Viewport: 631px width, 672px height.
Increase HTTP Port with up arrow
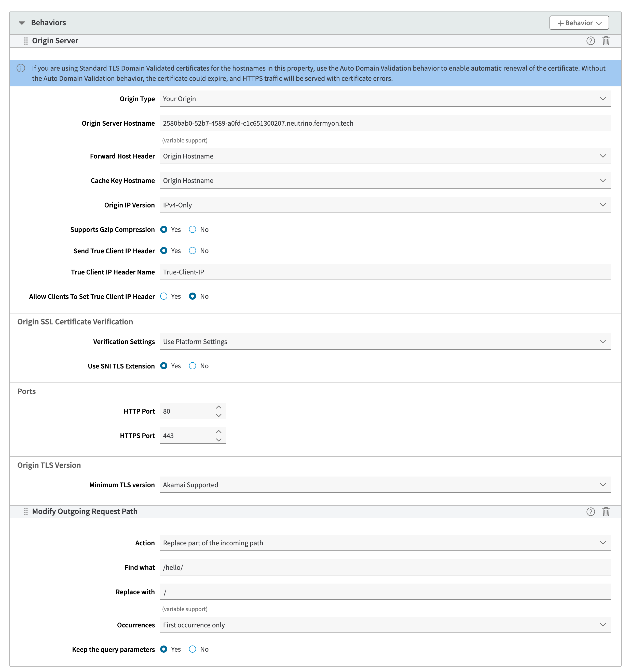pos(218,407)
